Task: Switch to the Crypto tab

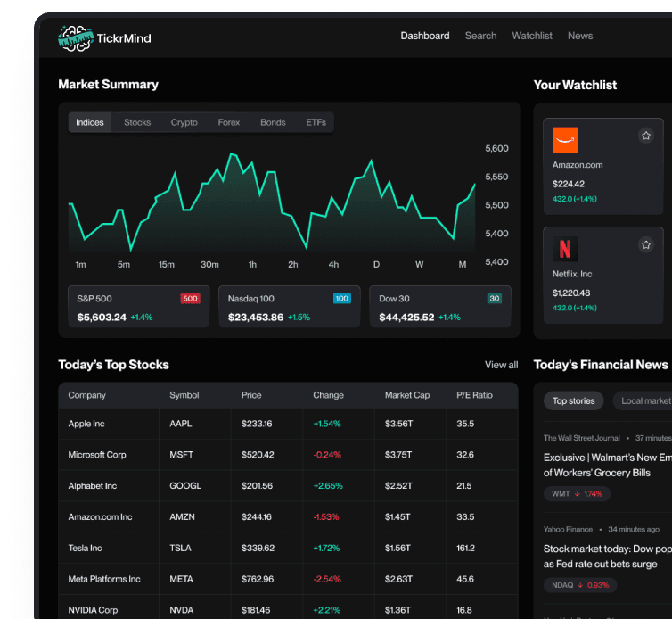Action: [x=184, y=122]
